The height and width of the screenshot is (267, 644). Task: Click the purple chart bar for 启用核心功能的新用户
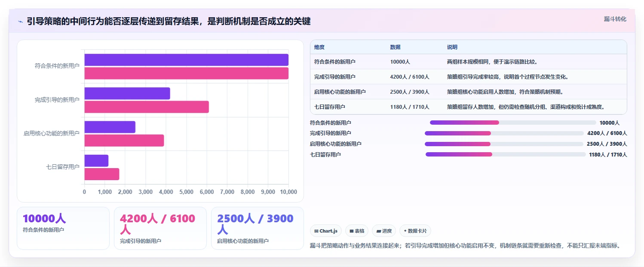pyautogui.click(x=110, y=127)
